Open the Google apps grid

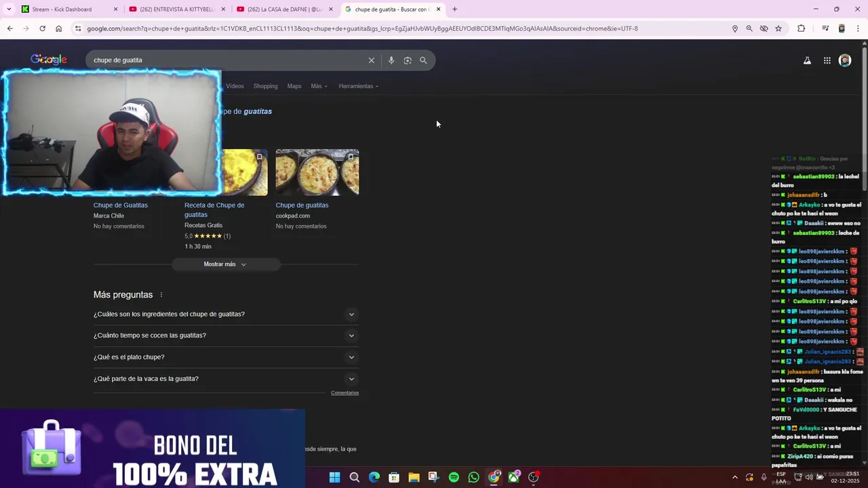827,60
